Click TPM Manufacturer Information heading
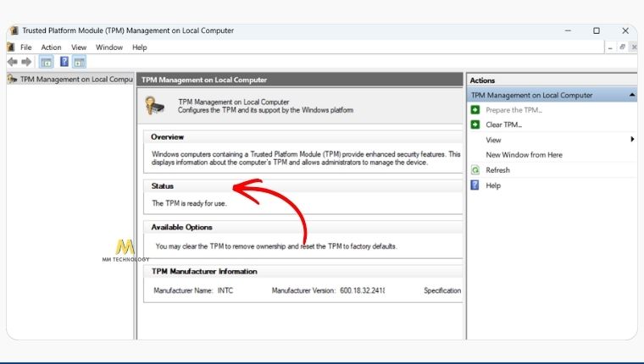This screenshot has width=644, height=364. click(204, 271)
